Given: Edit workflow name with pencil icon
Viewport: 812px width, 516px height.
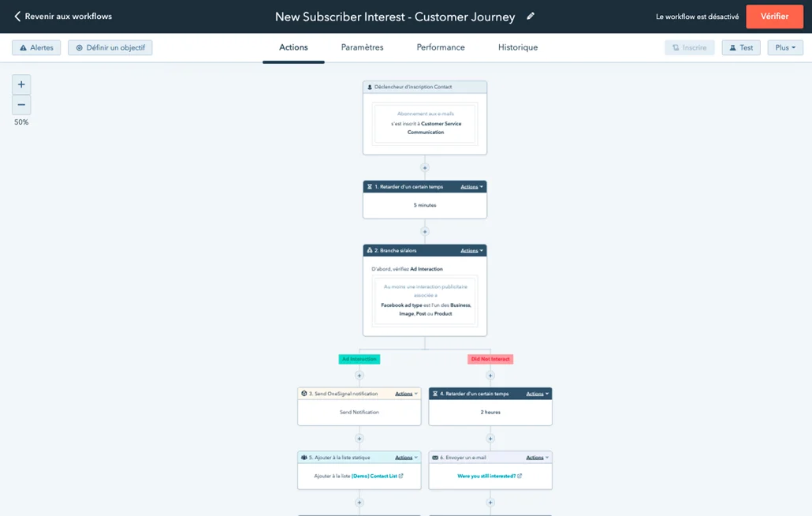Looking at the screenshot, I should 531,16.
